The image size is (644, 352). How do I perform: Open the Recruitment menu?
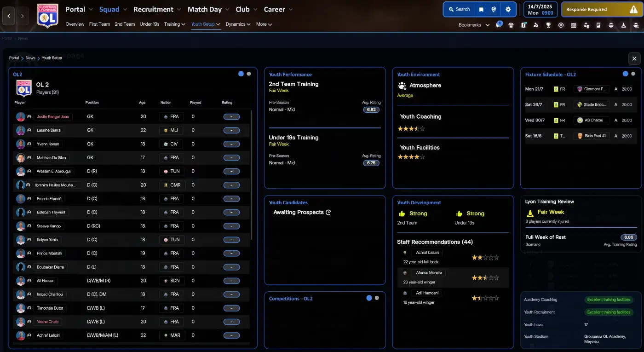(x=153, y=9)
